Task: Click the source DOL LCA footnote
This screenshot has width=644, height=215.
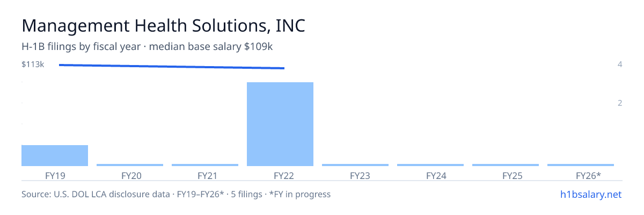Action: point(176,194)
